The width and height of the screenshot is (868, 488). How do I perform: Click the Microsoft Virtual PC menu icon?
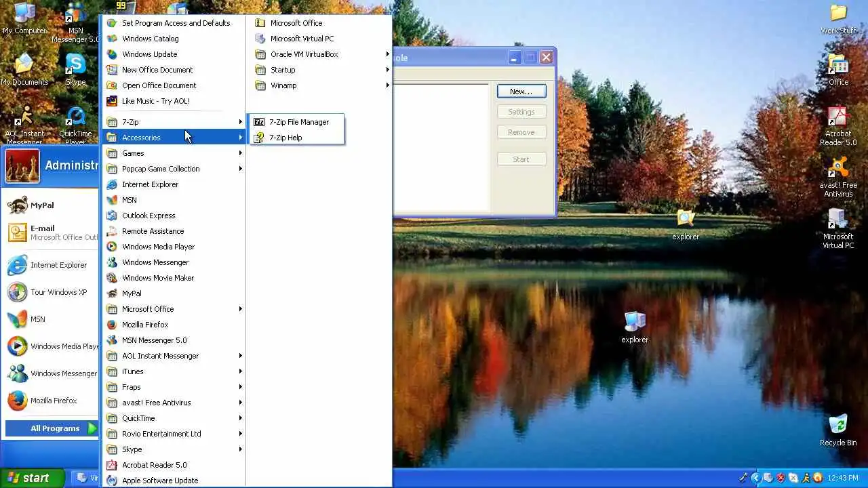point(260,39)
